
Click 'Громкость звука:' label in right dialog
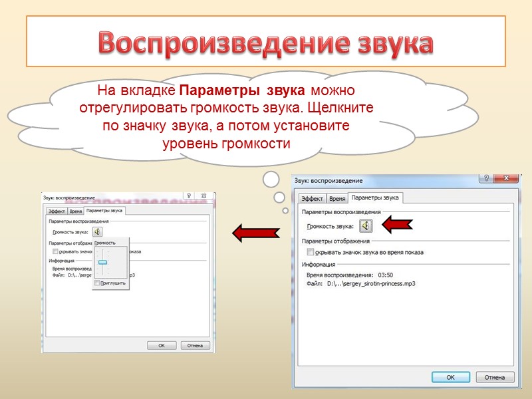click(x=330, y=226)
